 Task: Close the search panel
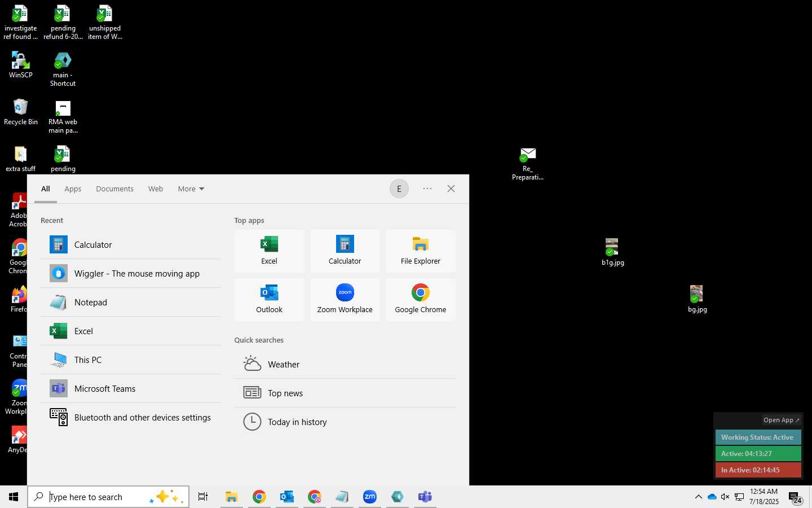pyautogui.click(x=451, y=189)
